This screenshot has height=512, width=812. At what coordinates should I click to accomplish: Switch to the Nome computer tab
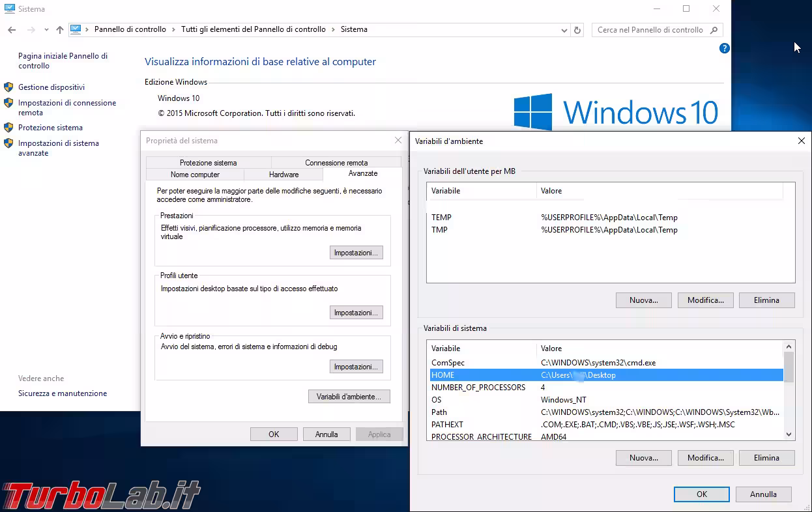click(x=195, y=175)
